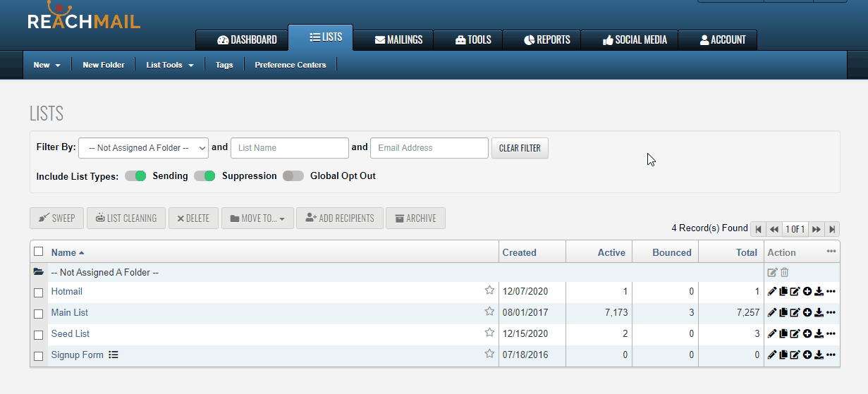The height and width of the screenshot is (394, 868).
Task: Go to the last page of records
Action: 832,229
